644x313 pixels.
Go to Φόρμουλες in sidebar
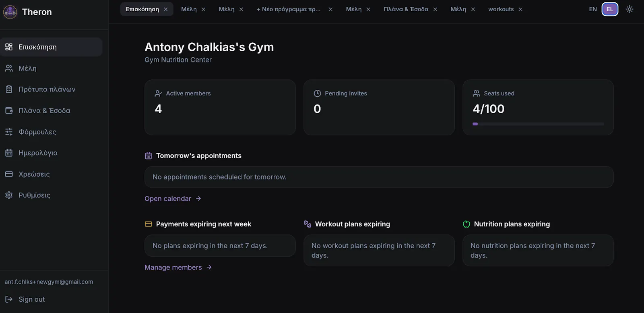tap(51, 132)
